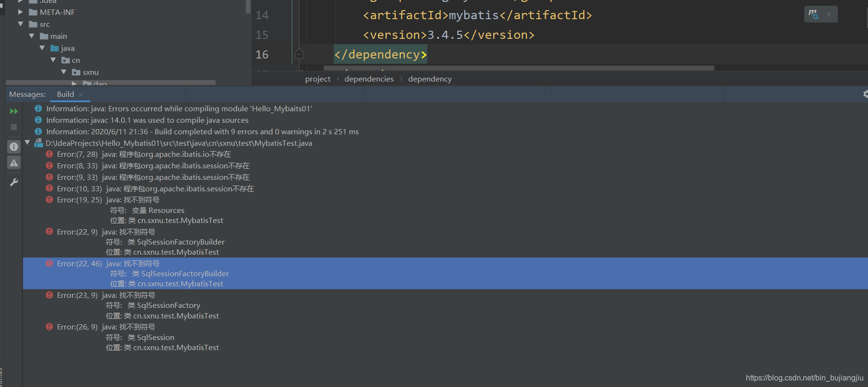Viewport: 868px width, 387px height.
Task: Click the Rerun build double-arrow icon
Action: click(x=14, y=111)
